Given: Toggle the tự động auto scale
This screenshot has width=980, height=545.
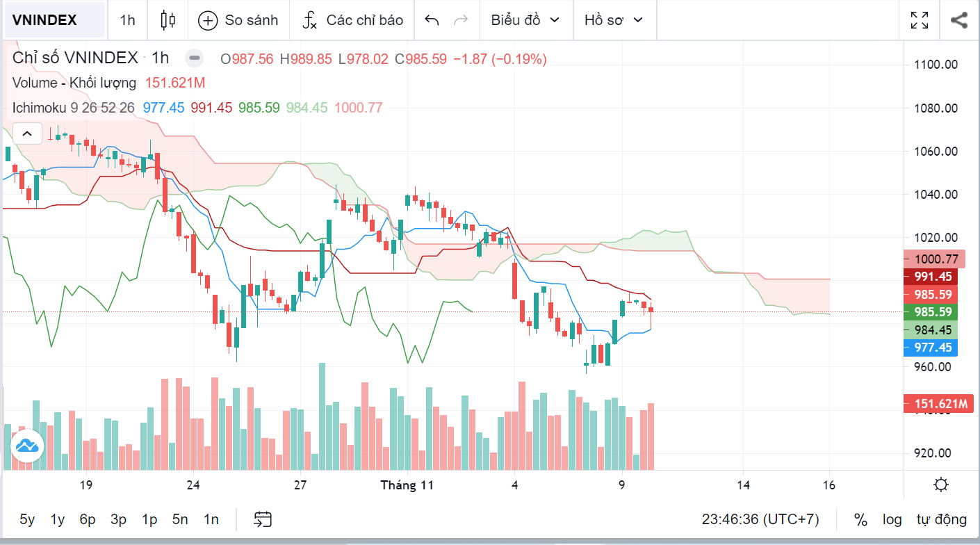Looking at the screenshot, I should coord(941,519).
